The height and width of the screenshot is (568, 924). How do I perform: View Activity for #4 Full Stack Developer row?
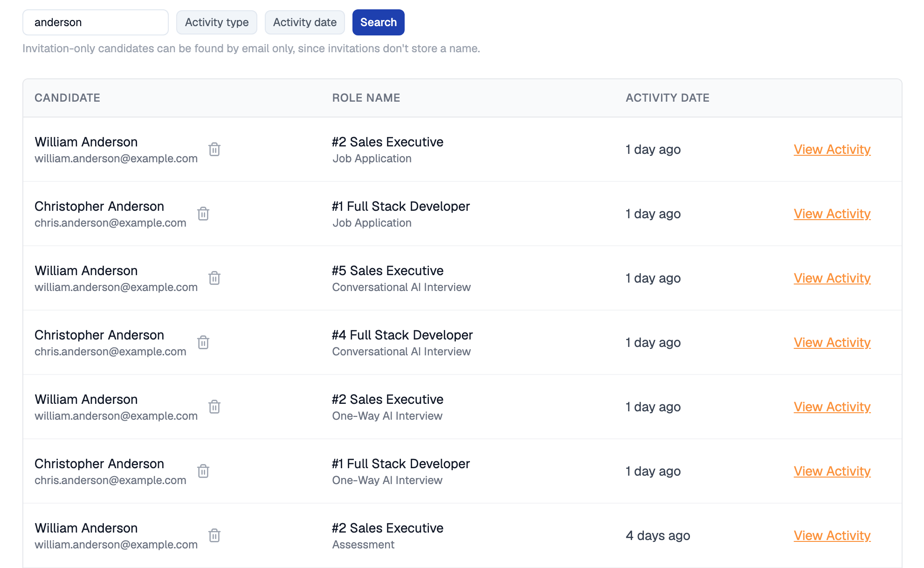click(832, 342)
